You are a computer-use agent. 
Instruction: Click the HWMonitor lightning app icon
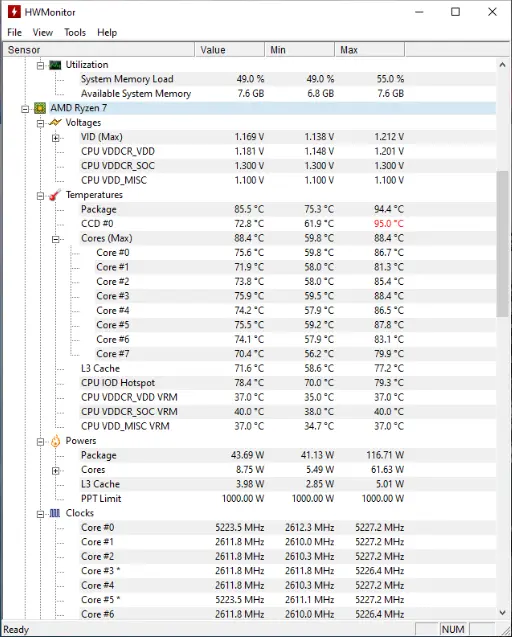pyautogui.click(x=14, y=12)
